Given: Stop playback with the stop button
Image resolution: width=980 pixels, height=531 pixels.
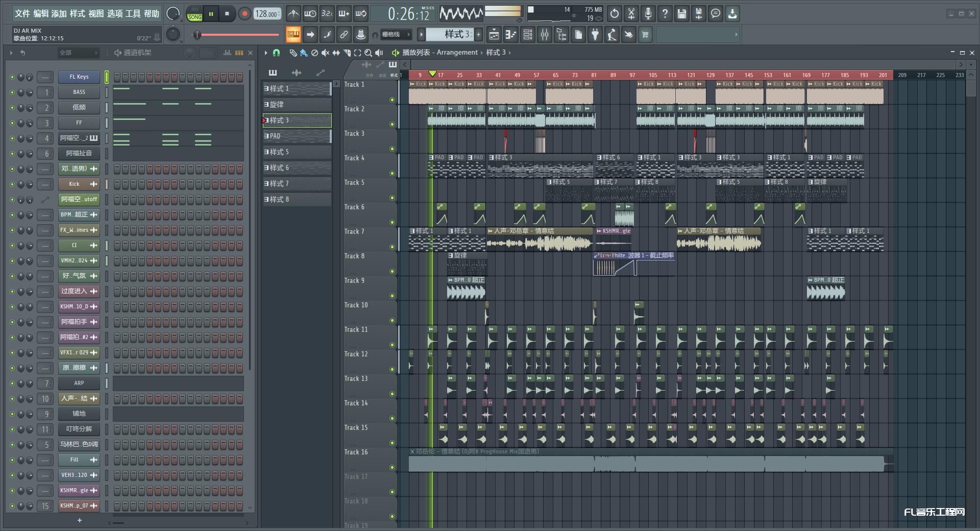Looking at the screenshot, I should tap(227, 14).
